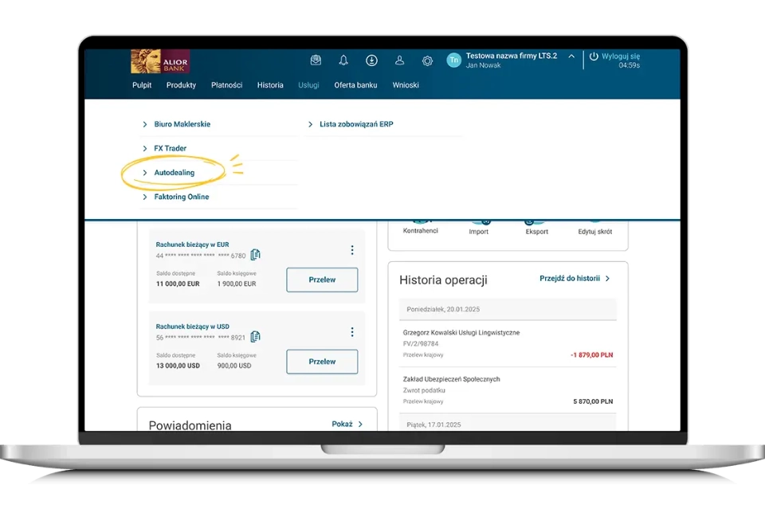The height and width of the screenshot is (532, 765).
Task: Copy the EUR account number
Action: 255,255
